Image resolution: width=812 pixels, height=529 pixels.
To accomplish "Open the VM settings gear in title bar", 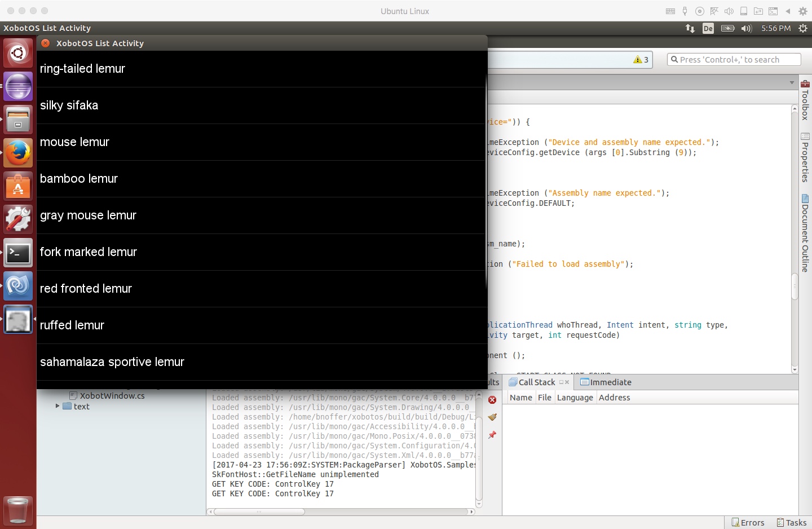I will tap(803, 11).
